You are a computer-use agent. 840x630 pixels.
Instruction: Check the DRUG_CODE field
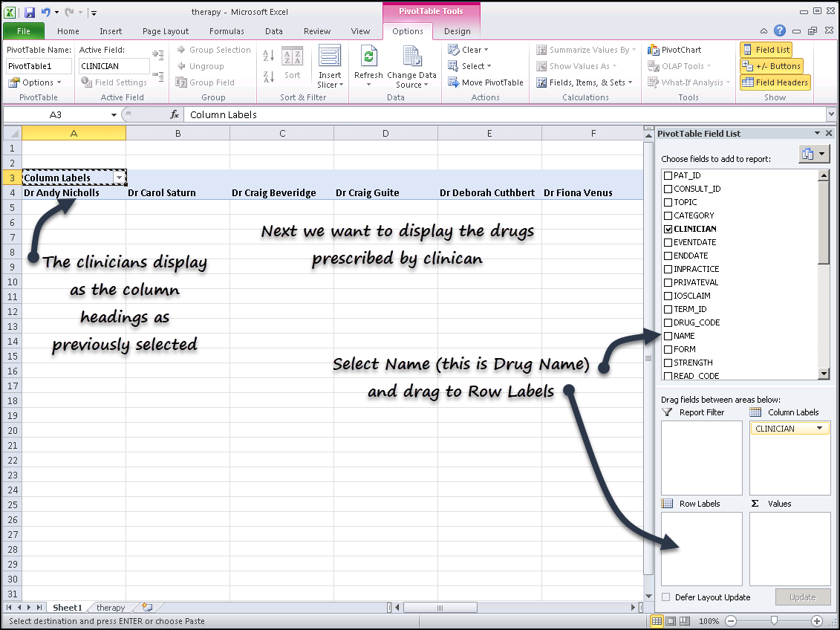tap(668, 322)
